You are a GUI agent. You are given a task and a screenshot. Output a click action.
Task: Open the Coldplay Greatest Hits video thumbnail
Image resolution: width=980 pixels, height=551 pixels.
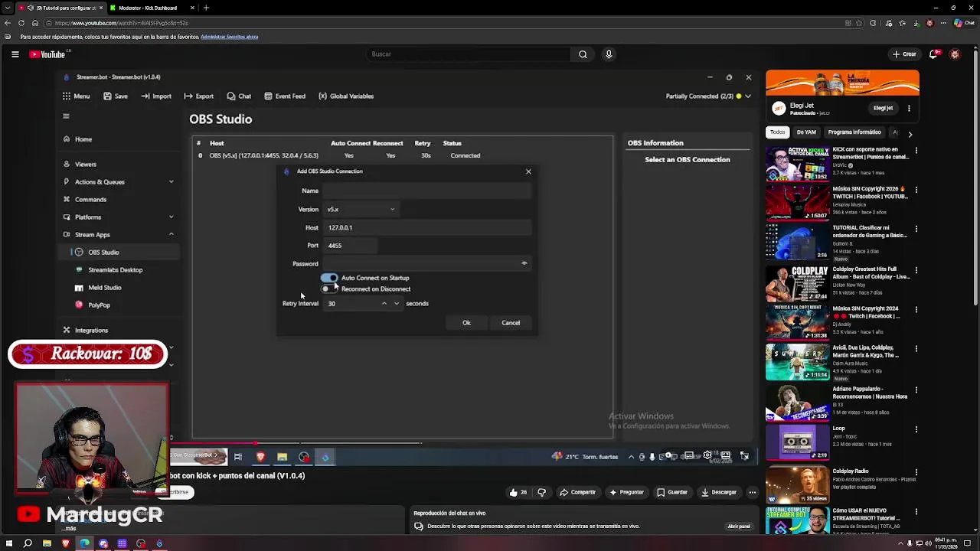[x=797, y=283]
